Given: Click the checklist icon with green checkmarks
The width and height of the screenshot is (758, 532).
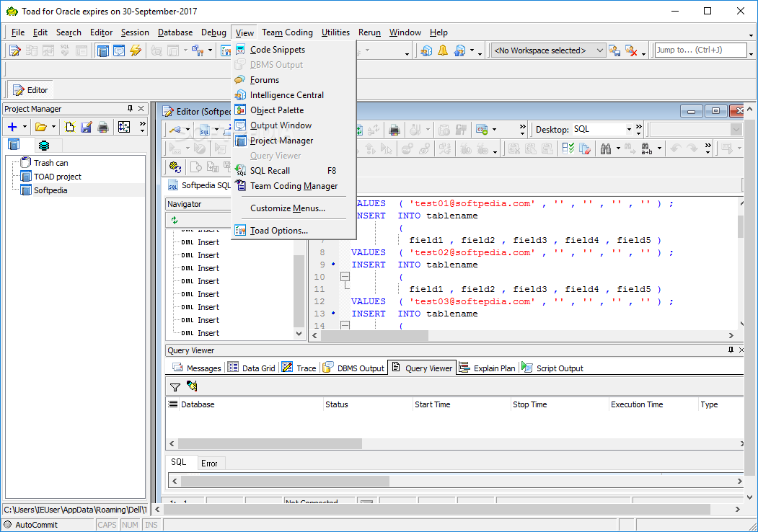Looking at the screenshot, I should click(568, 148).
